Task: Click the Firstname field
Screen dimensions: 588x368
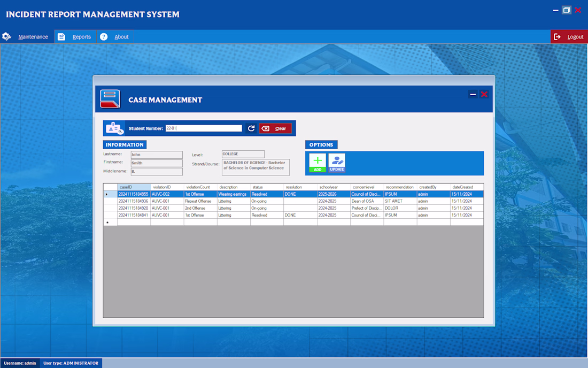Action: point(157,163)
